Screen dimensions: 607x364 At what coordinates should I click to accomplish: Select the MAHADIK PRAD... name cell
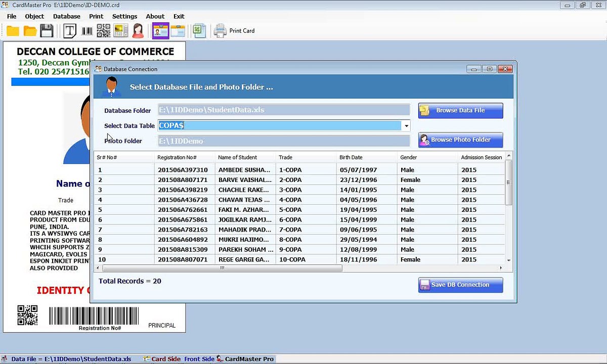[245, 230]
